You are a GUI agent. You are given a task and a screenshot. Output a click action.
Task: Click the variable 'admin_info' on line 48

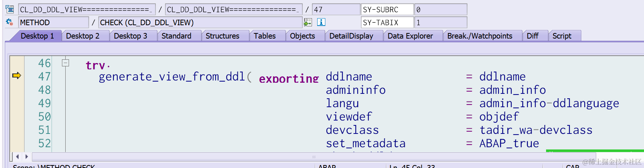513,90
